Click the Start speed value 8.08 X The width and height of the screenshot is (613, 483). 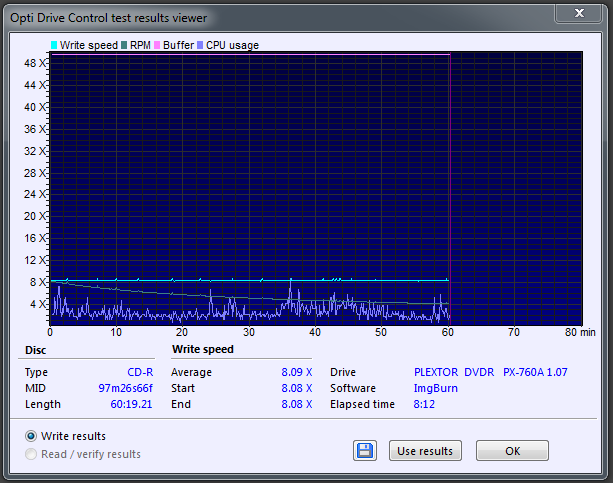pos(297,388)
